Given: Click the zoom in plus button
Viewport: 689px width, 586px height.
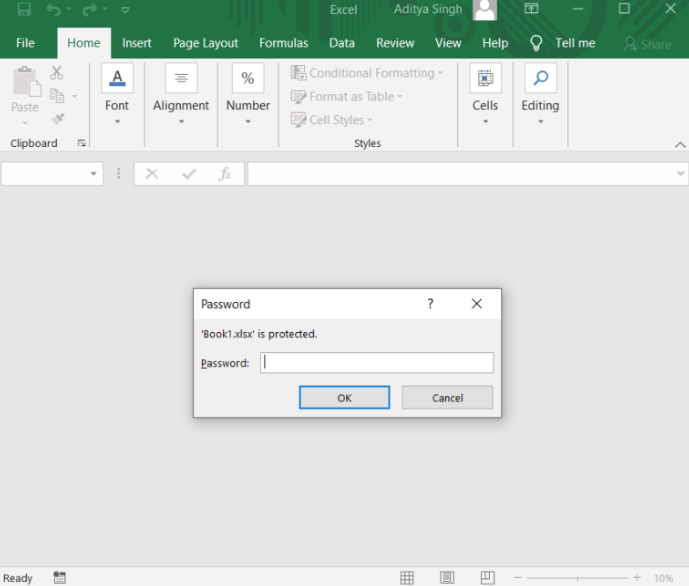Looking at the screenshot, I should point(637,578).
